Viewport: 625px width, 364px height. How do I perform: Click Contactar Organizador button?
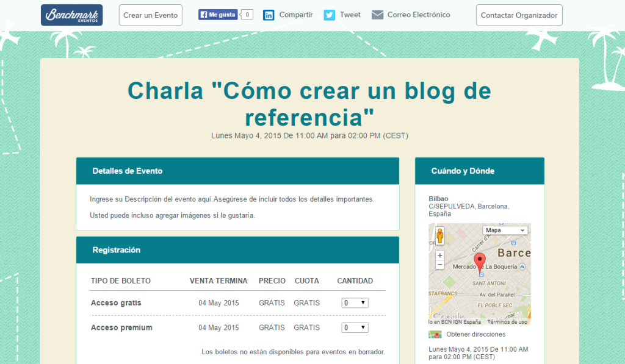tap(519, 15)
